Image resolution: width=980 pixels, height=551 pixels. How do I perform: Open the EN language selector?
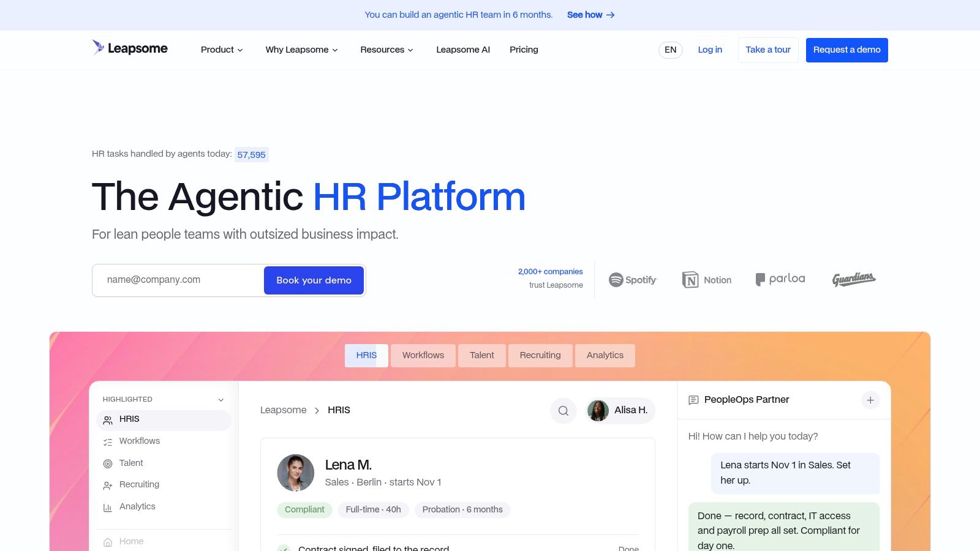click(x=671, y=50)
